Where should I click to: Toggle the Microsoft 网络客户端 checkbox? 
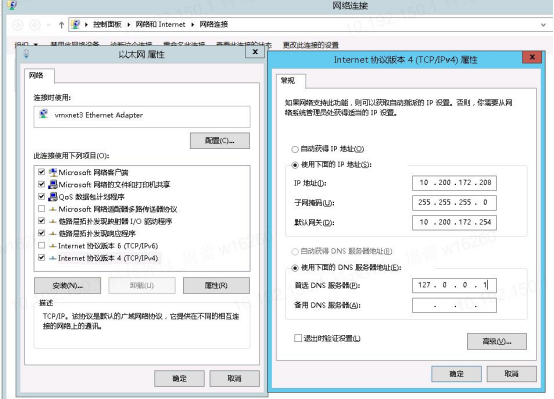coord(41,172)
